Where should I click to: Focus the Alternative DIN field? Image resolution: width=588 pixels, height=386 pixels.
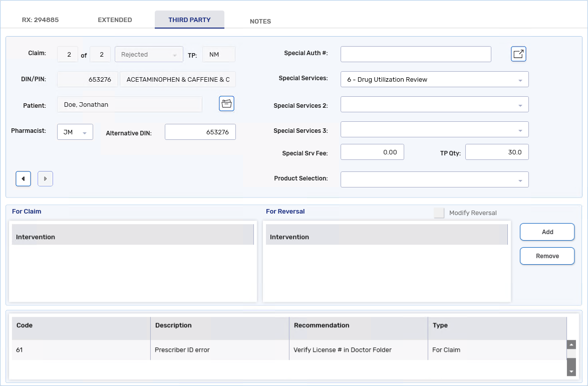point(200,132)
